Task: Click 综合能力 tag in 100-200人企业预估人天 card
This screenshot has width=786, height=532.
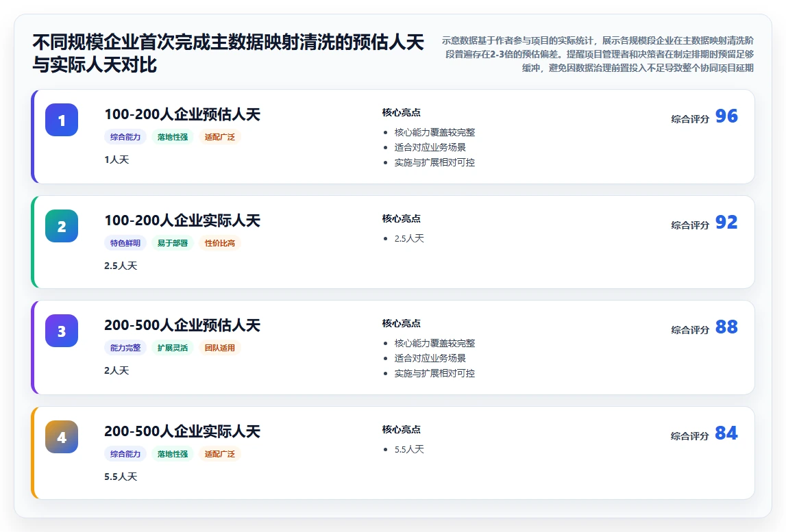Action: click(125, 137)
